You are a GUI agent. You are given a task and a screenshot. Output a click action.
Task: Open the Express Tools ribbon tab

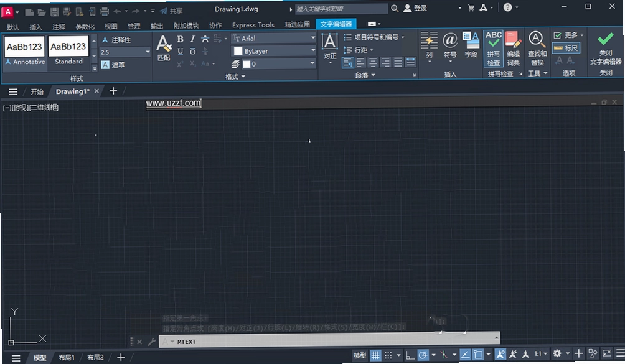(253, 25)
